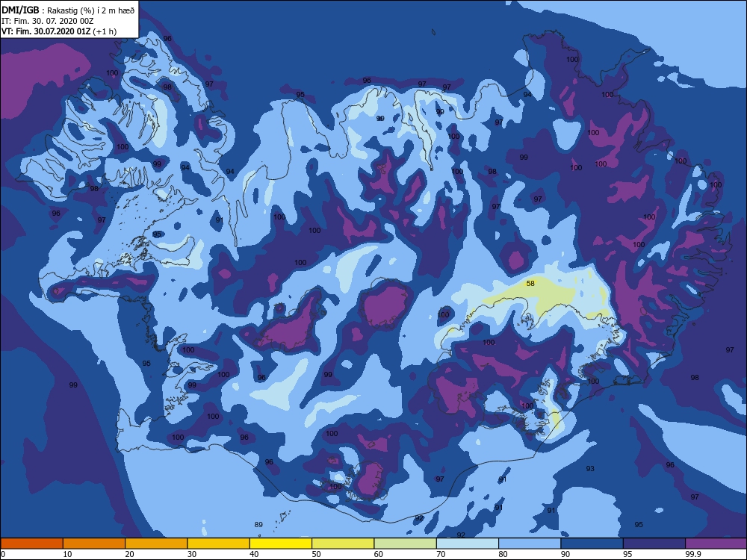Click the 80–90 light blue legend swatch
Image resolution: width=747 pixels, height=560 pixels.
click(x=530, y=544)
